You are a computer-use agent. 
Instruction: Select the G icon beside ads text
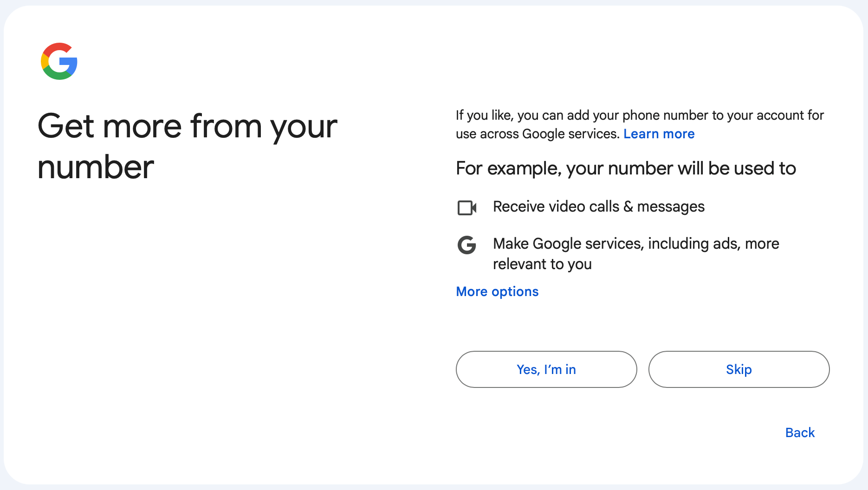coord(466,245)
